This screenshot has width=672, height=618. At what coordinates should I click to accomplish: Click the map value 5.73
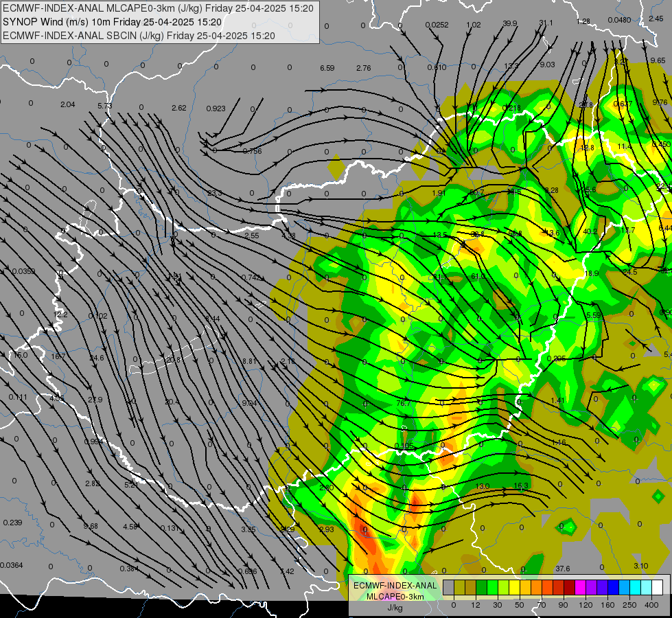tap(104, 106)
